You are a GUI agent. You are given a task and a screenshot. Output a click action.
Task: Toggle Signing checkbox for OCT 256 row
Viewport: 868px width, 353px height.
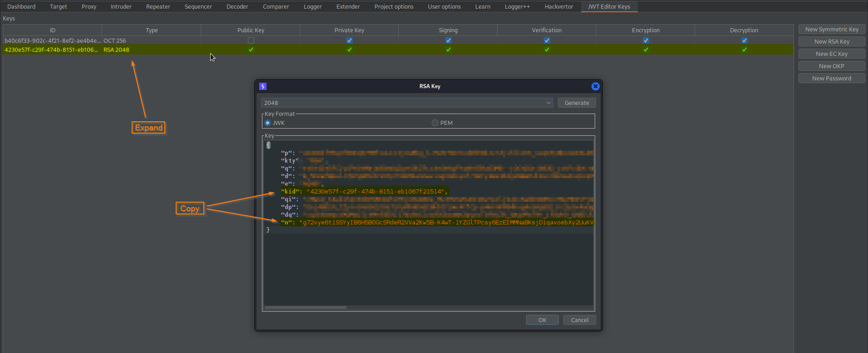pos(449,40)
